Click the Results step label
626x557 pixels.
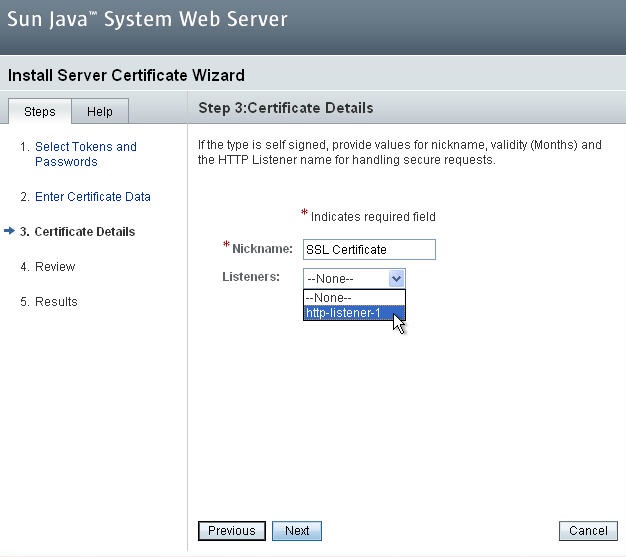[56, 301]
